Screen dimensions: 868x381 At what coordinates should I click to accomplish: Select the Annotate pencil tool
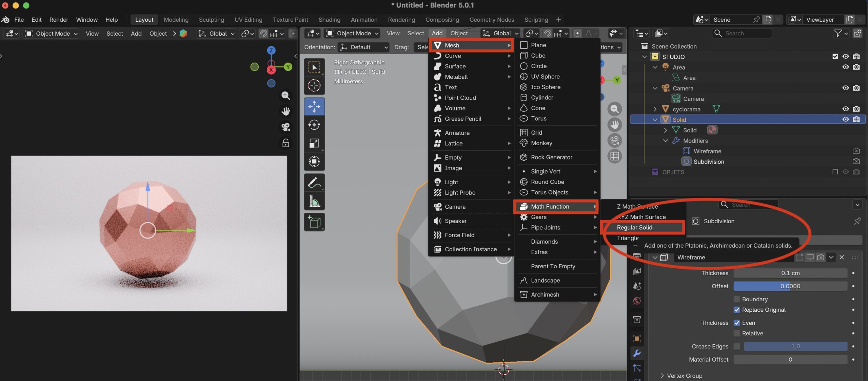click(314, 183)
